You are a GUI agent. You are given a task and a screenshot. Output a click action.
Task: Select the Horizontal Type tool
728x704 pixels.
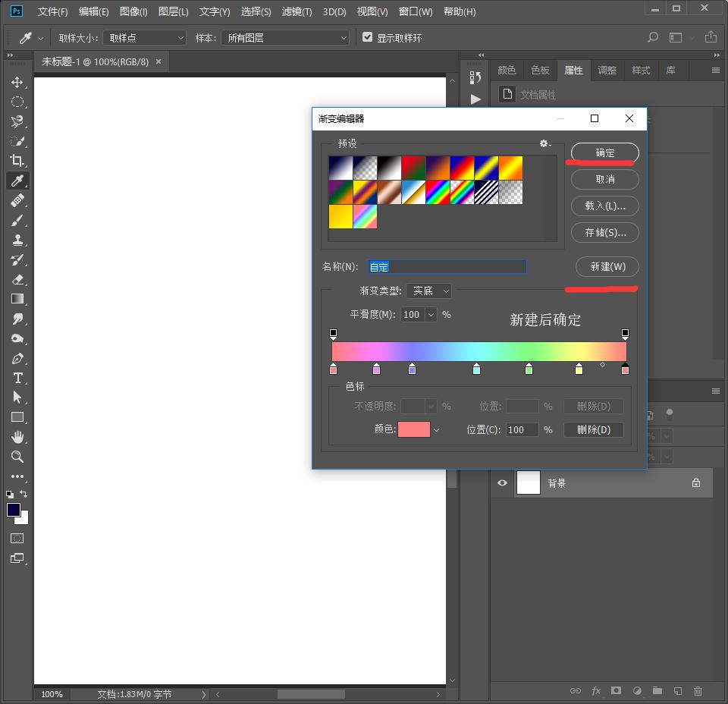[17, 378]
